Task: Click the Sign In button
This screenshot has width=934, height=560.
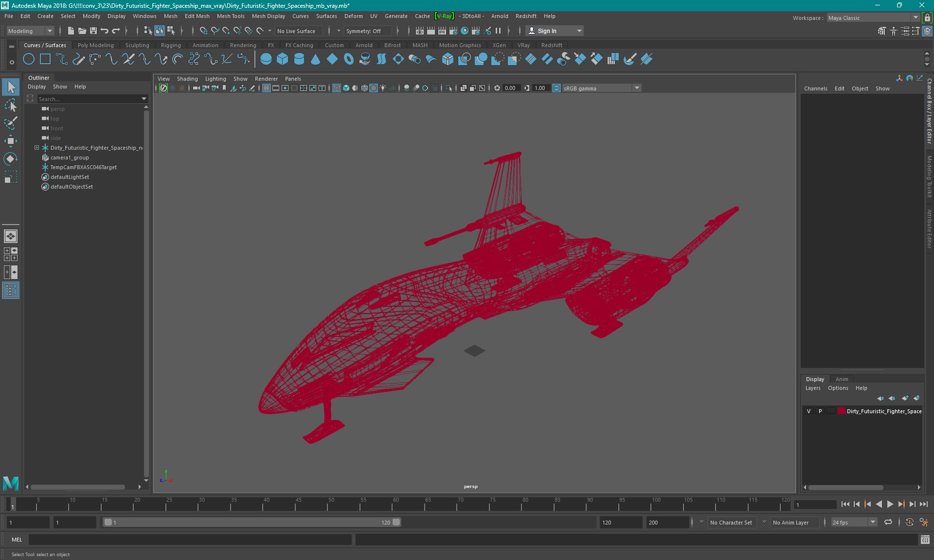Action: (547, 31)
